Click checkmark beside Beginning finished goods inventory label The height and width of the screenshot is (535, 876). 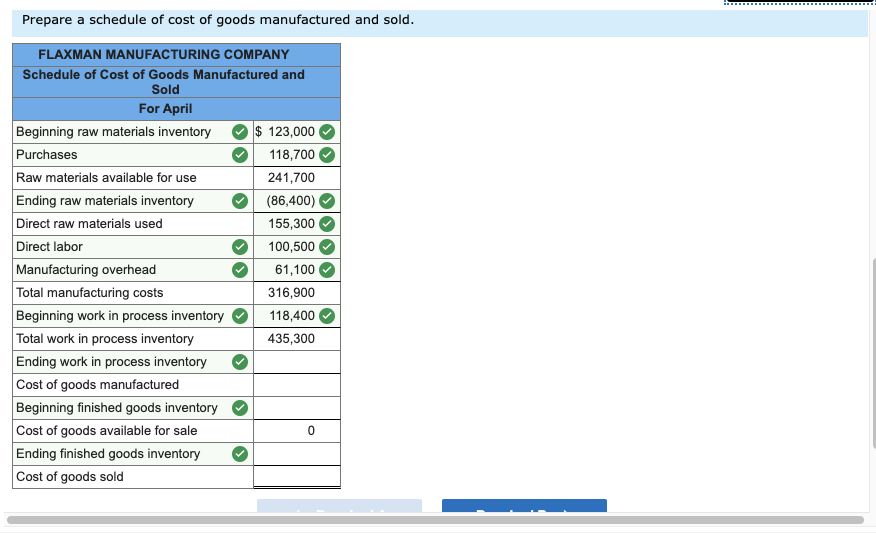click(x=240, y=408)
